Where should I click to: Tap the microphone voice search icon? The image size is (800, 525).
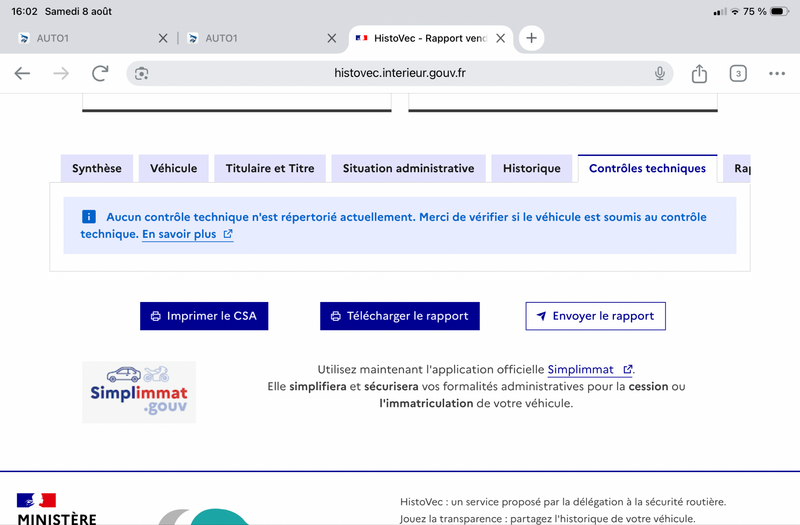[x=660, y=73]
